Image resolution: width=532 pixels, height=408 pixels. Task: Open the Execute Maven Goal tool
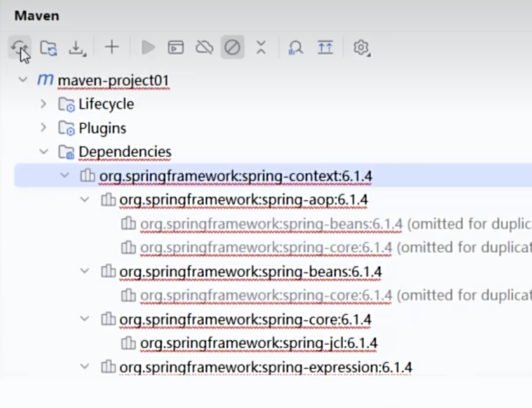point(176,48)
